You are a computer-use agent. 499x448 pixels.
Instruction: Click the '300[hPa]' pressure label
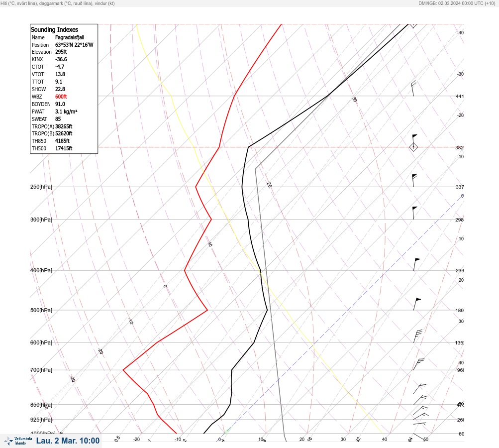(41, 220)
